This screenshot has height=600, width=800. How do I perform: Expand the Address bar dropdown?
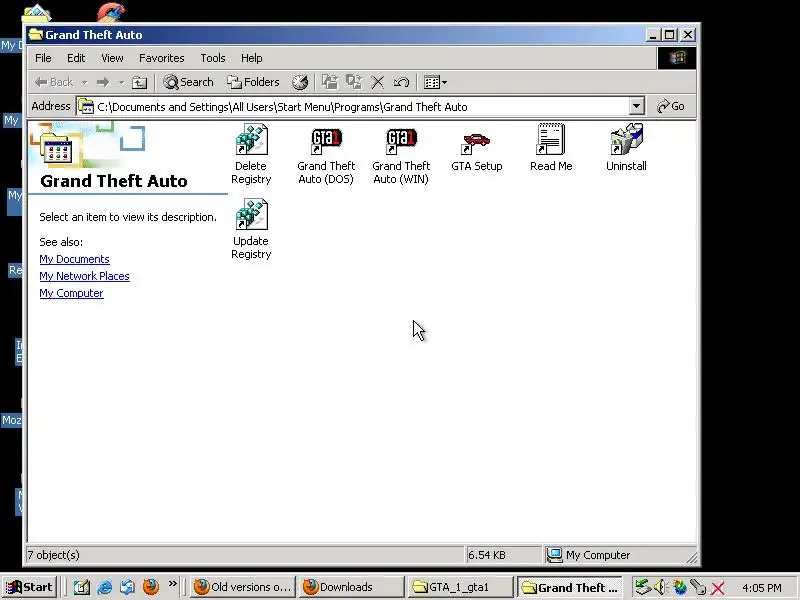[x=636, y=107]
